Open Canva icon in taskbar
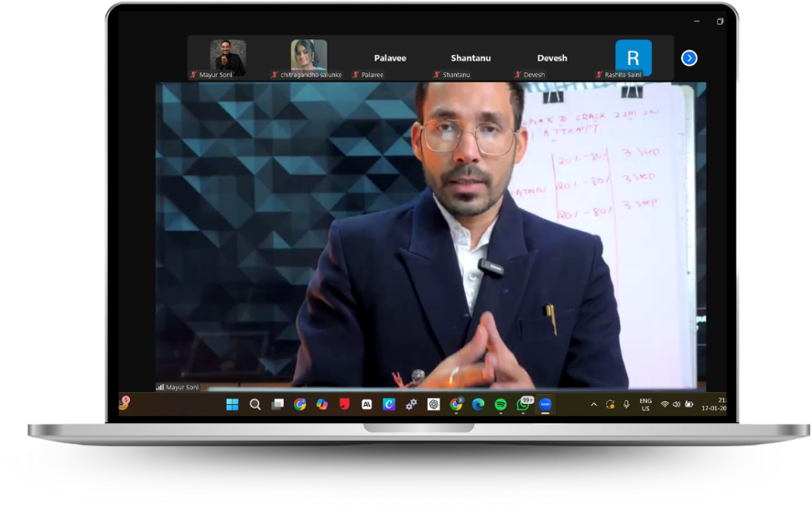 [x=389, y=404]
